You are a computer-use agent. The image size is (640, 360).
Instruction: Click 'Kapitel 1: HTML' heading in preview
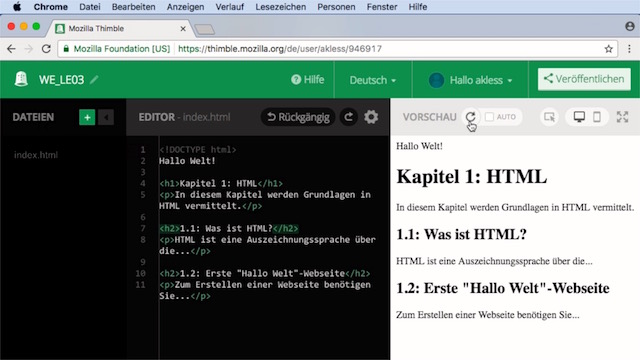(x=471, y=177)
